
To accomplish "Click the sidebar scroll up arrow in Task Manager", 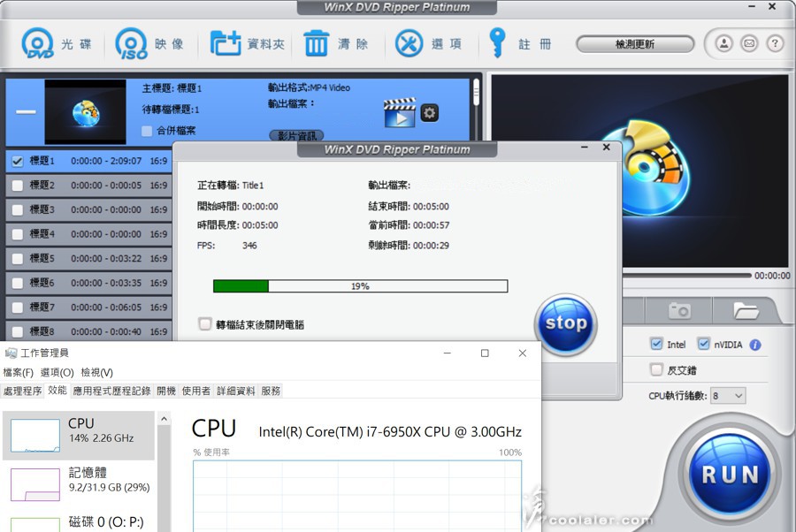I will [164, 419].
